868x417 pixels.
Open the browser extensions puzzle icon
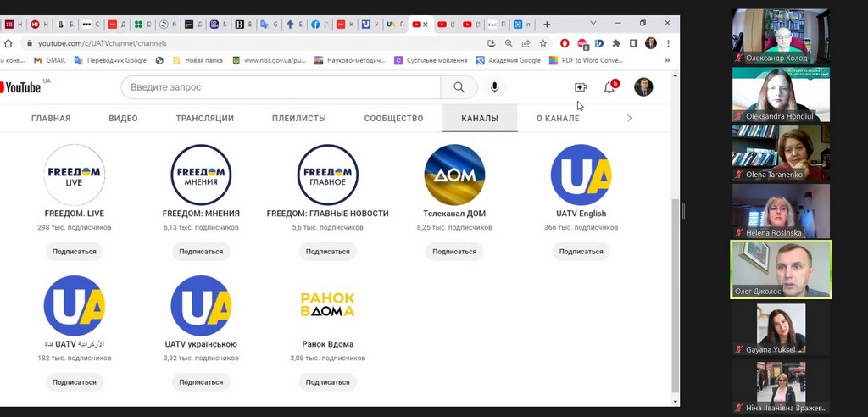[x=616, y=43]
